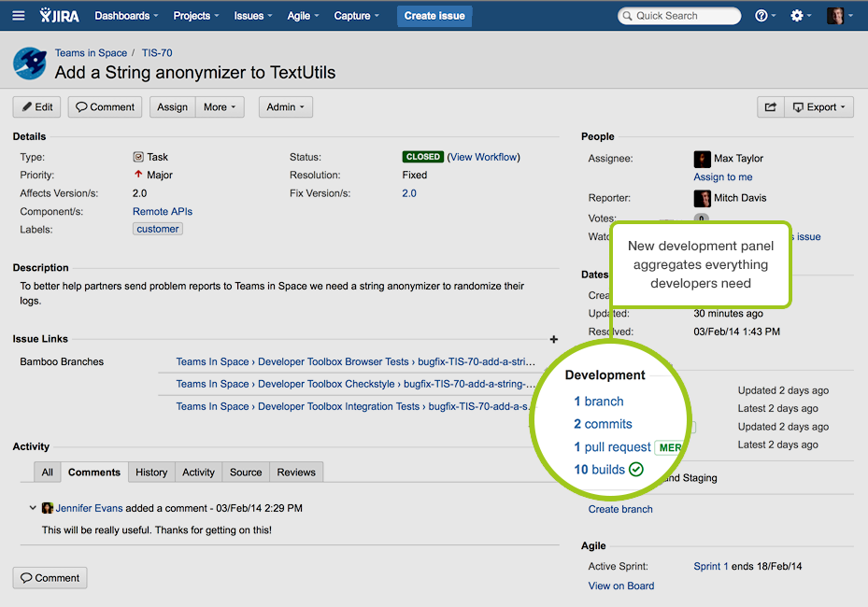
Task: Open the Developer Toolbox Browser Tests branch link
Action: [x=355, y=361]
